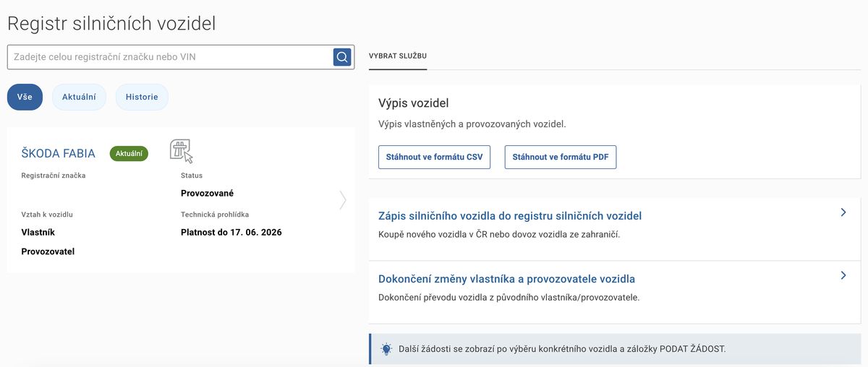Click the green Aktuální status badge

(129, 153)
